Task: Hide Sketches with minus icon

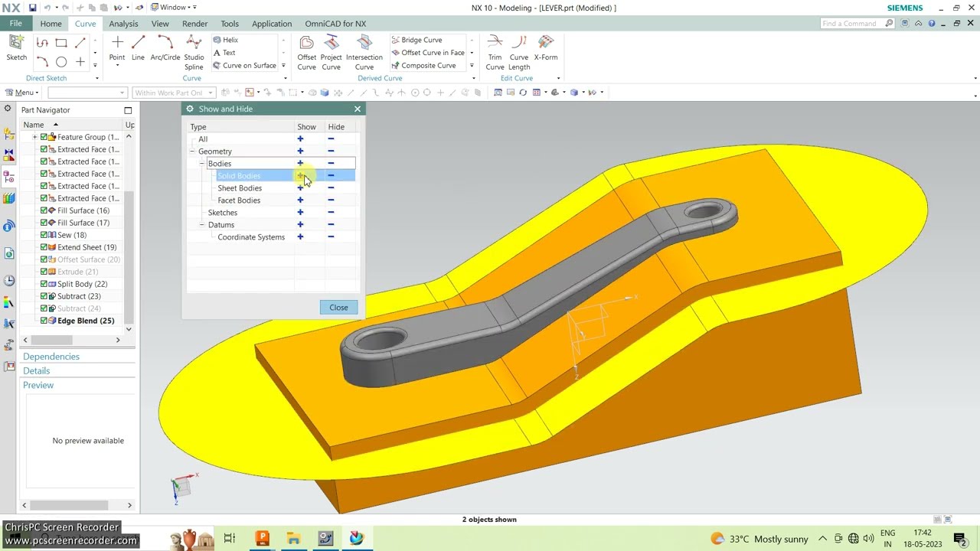Action: click(x=331, y=213)
